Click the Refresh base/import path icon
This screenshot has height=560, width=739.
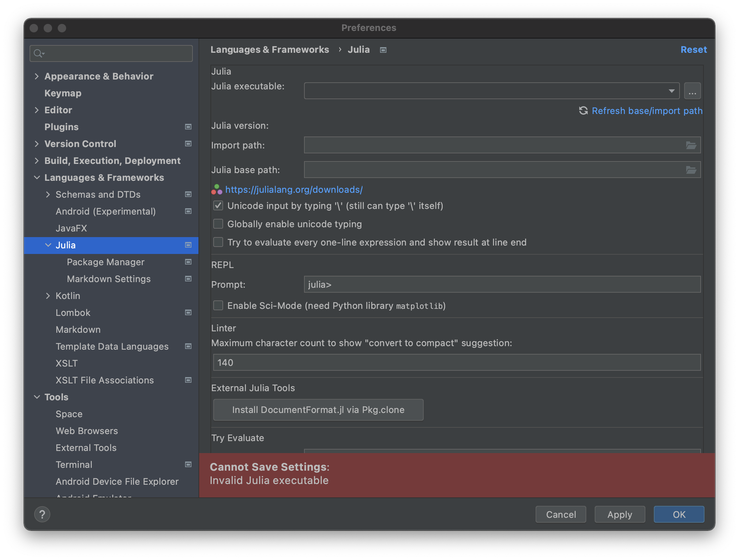583,110
